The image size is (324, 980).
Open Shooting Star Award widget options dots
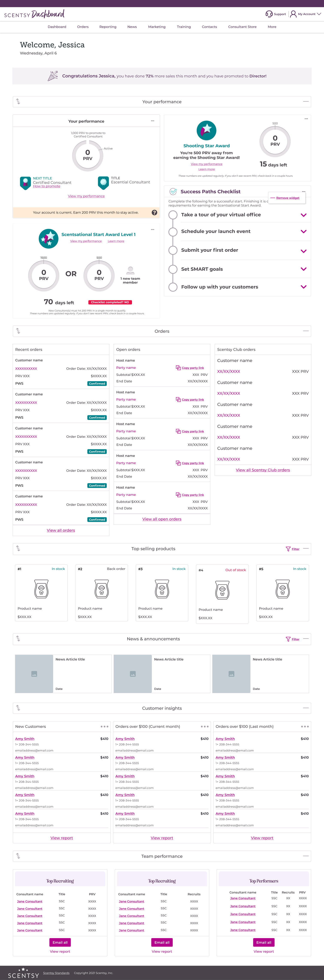tap(306, 119)
